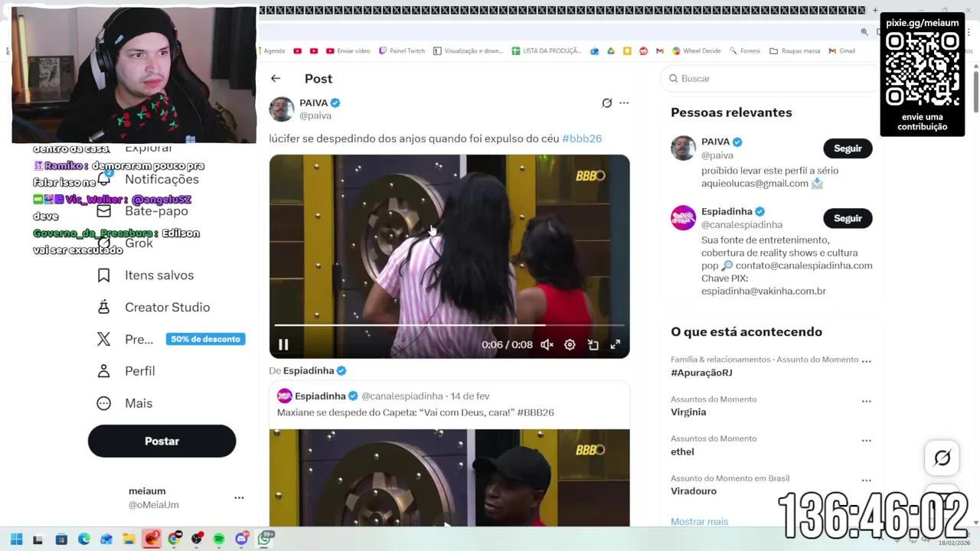Viewport: 980px width, 551px height.
Task: Open WhatsApp from taskbar
Action: (265, 540)
